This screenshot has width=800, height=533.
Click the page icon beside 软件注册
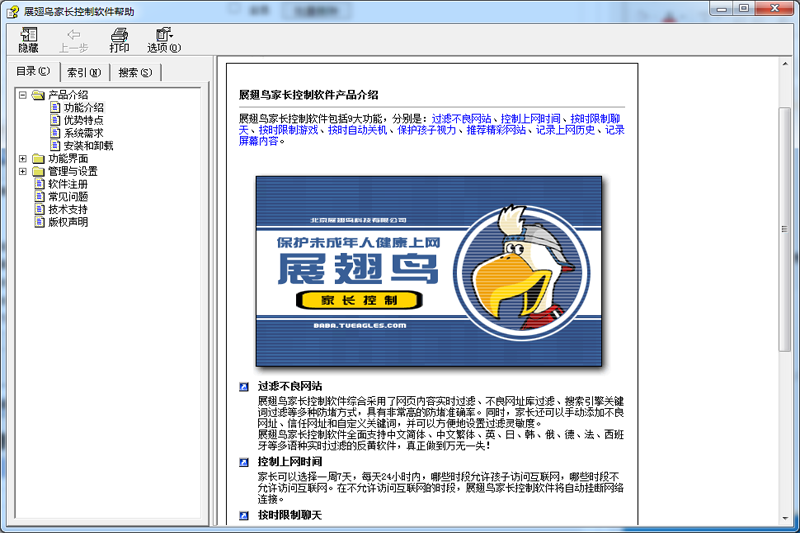point(40,184)
